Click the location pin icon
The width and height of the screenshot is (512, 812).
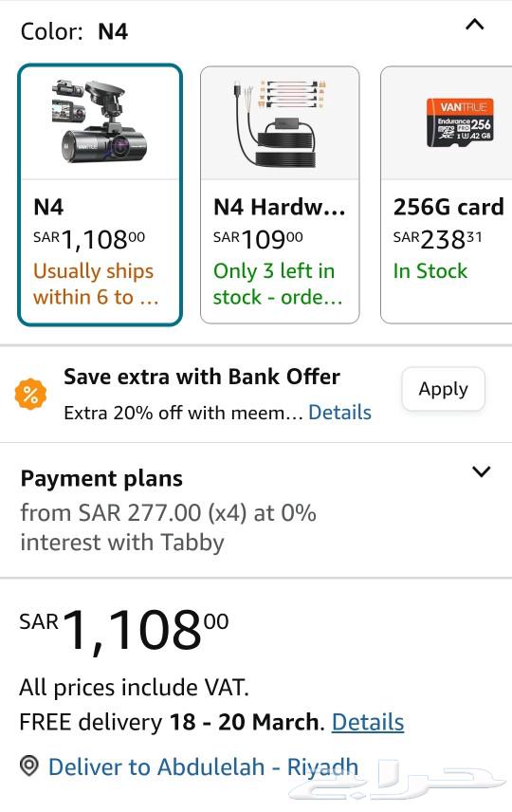[29, 766]
